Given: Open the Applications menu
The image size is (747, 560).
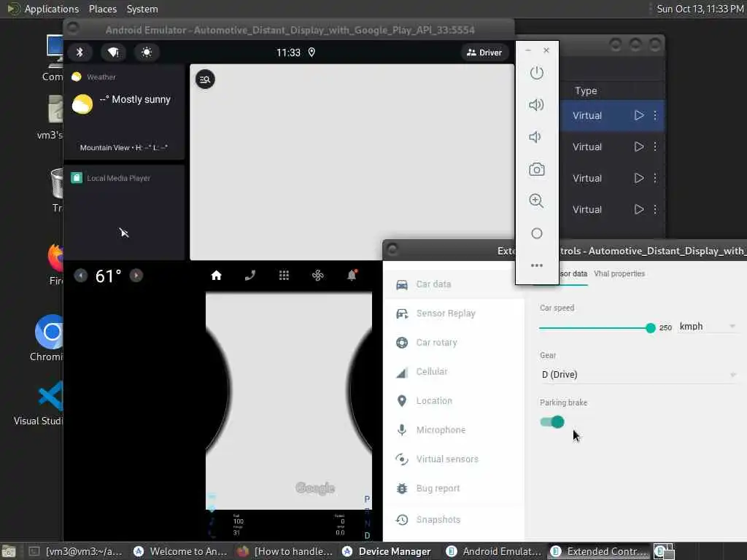Looking at the screenshot, I should 52,9.
